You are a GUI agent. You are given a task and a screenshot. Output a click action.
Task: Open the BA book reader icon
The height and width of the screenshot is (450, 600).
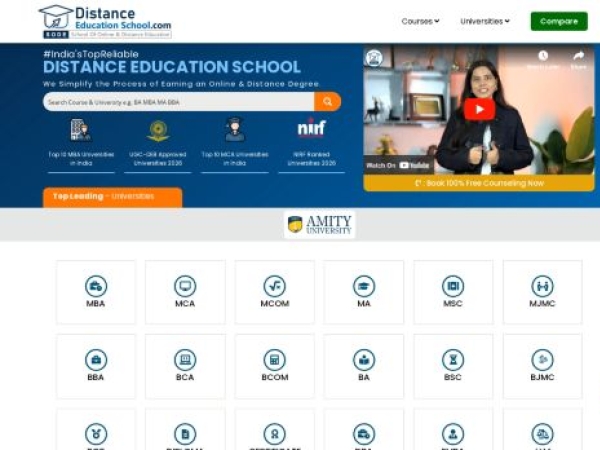click(x=364, y=360)
